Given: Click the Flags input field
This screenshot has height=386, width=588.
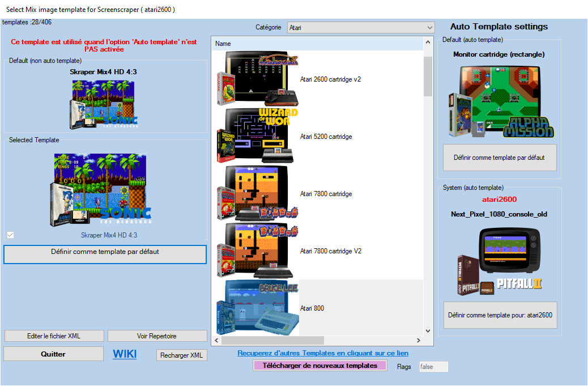Looking at the screenshot, I should 433,367.
